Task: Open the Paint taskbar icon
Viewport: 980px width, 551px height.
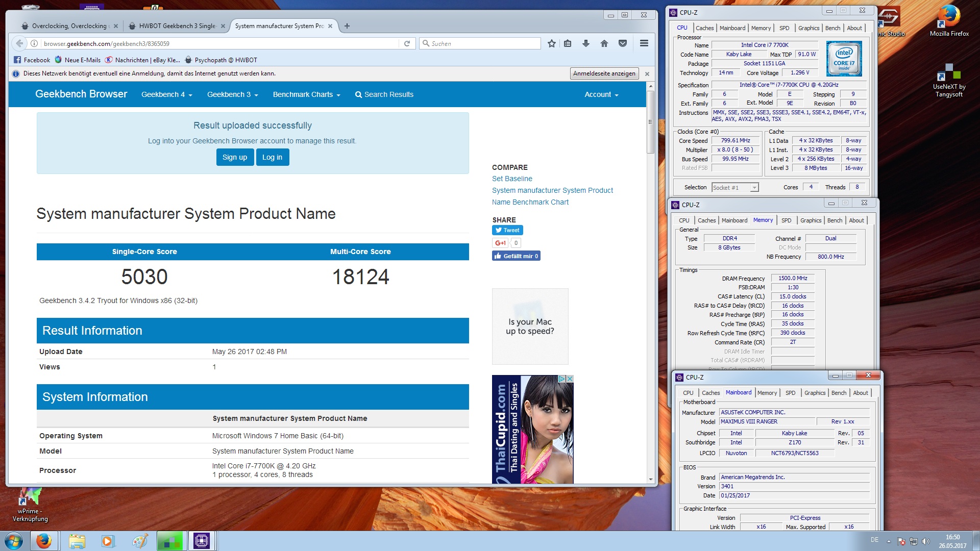Action: click(139, 541)
